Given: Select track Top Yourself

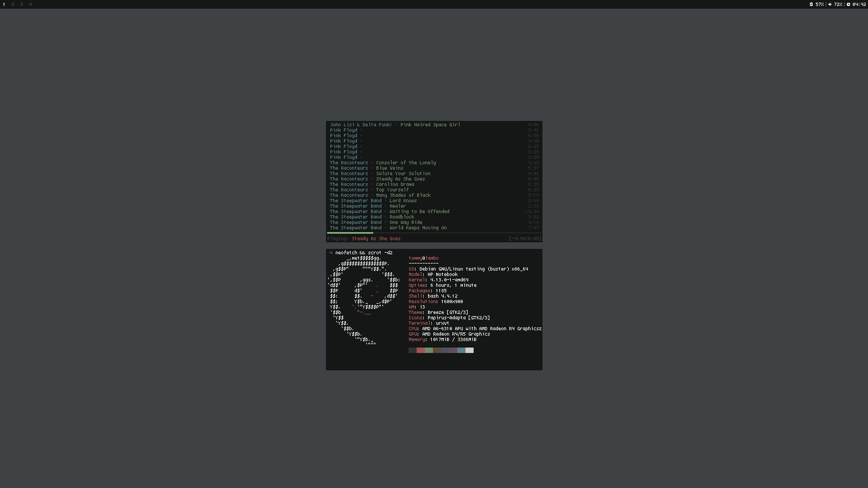Looking at the screenshot, I should pyautogui.click(x=392, y=190).
